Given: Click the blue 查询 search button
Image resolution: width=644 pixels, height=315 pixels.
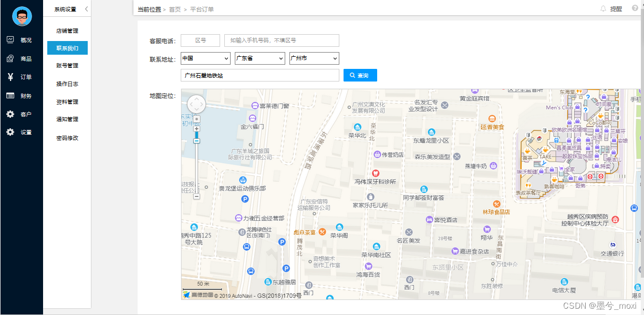Looking at the screenshot, I should tap(360, 76).
